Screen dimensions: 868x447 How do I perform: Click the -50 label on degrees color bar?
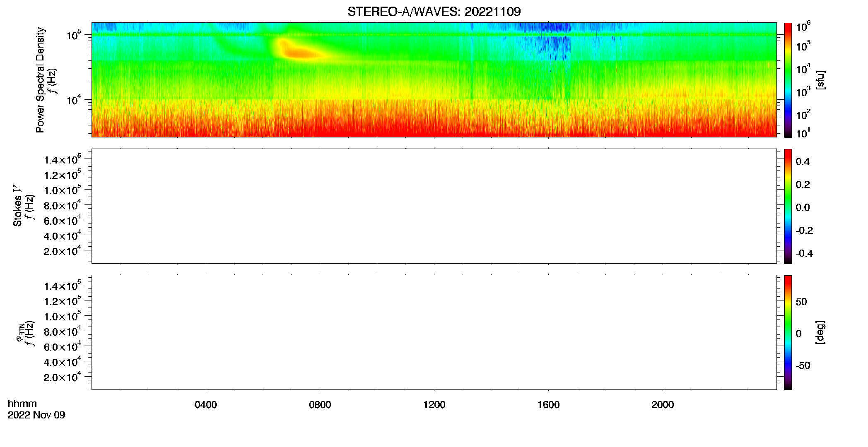coord(803,365)
